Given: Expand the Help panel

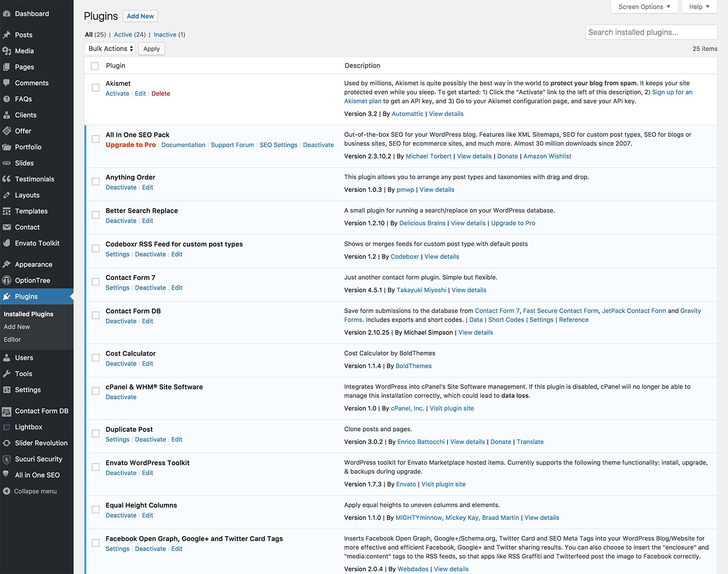Looking at the screenshot, I should (699, 7).
